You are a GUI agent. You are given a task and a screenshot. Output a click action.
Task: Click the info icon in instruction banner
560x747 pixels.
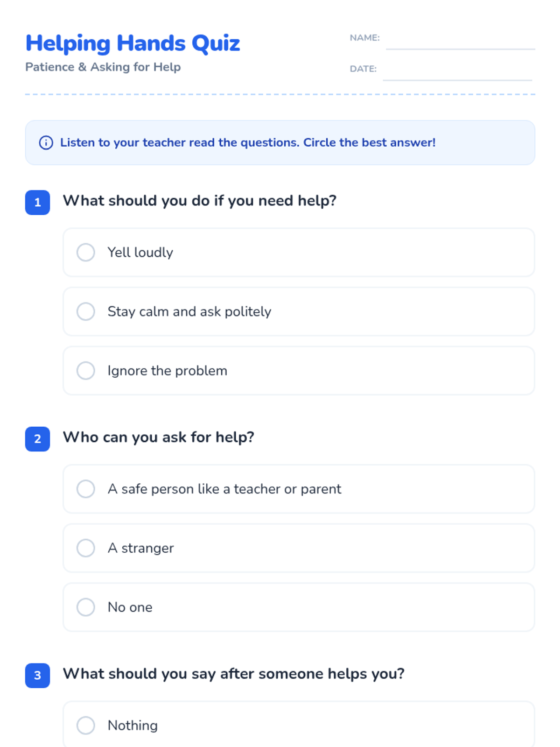pos(46,142)
